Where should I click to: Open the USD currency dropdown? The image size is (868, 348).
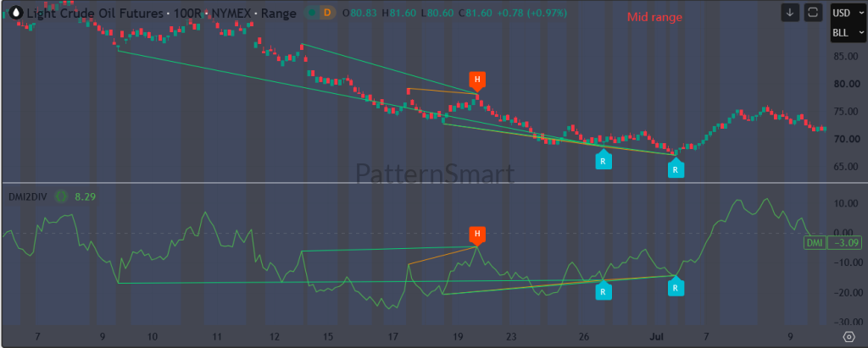click(848, 13)
